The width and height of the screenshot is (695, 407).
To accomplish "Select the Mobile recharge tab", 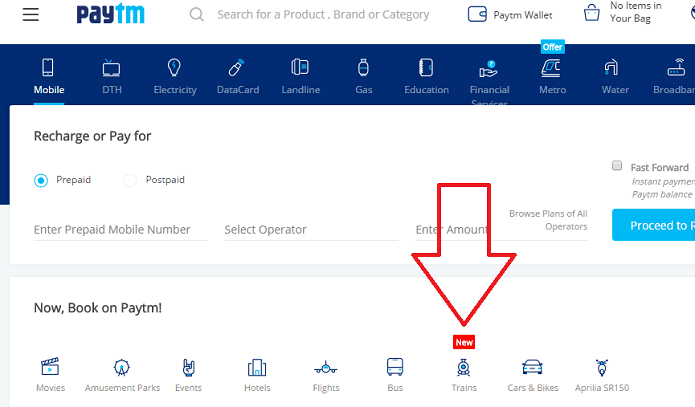I will point(49,76).
